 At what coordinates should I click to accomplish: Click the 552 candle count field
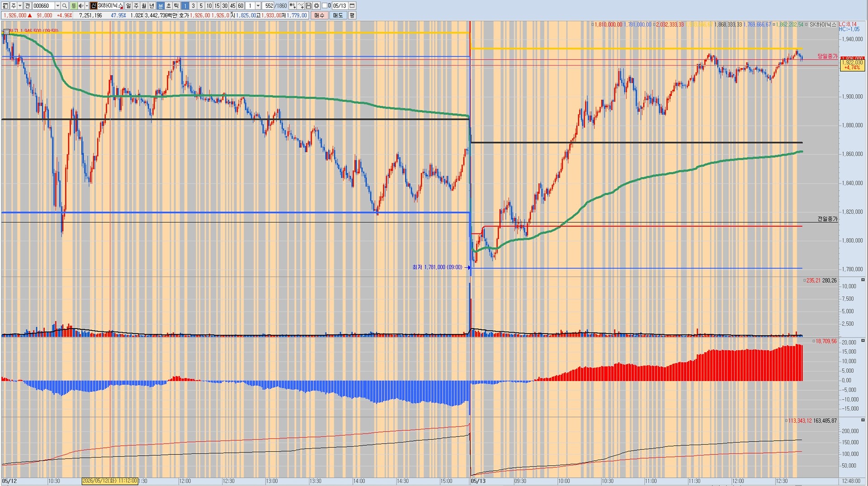(269, 6)
